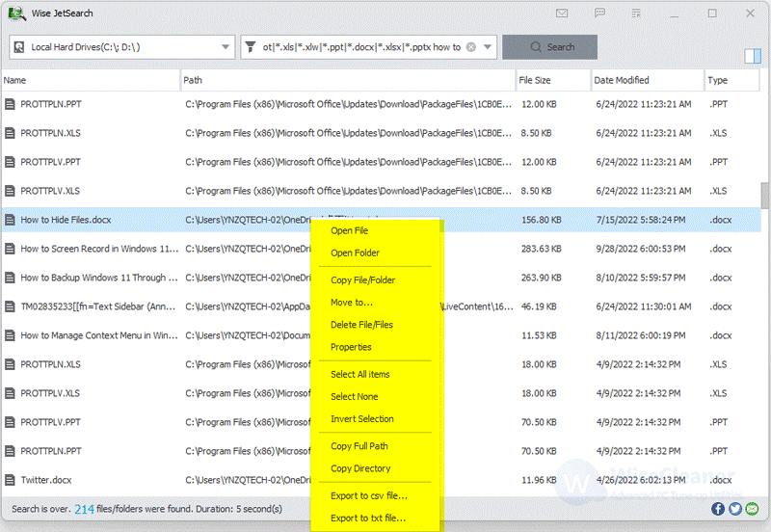Open the email feedback icon in title bar

coord(562,13)
